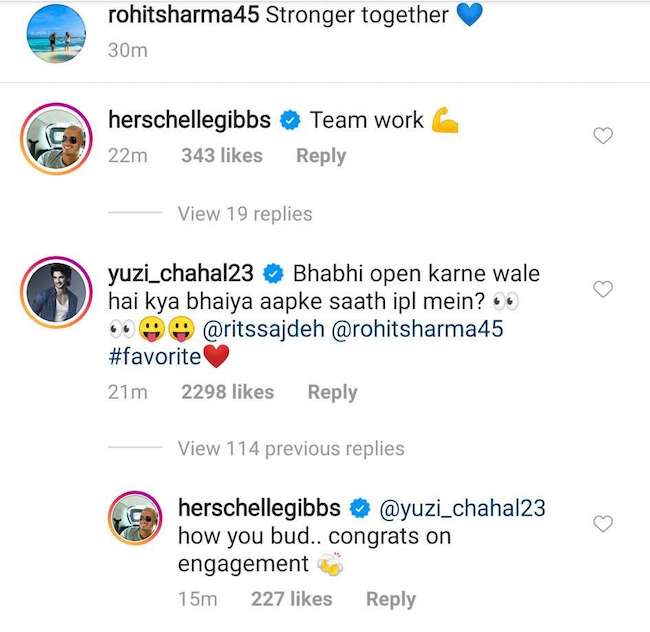
Task: Open the @ritssajdeh mention
Action: pyautogui.click(x=259, y=328)
